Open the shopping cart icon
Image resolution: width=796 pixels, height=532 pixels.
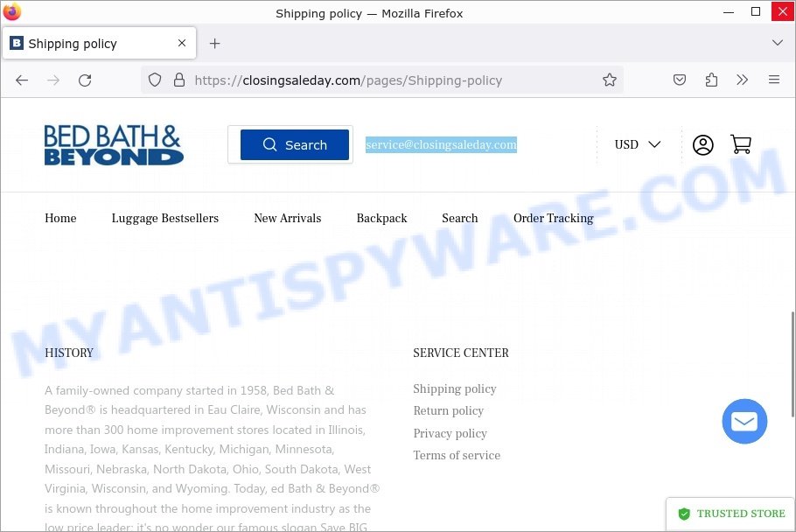coord(741,144)
